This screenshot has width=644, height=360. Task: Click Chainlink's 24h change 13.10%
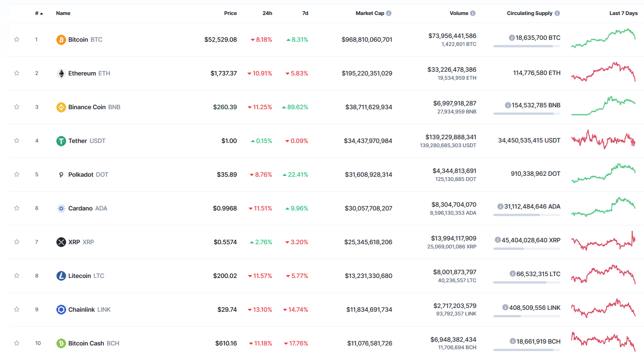[x=260, y=310]
